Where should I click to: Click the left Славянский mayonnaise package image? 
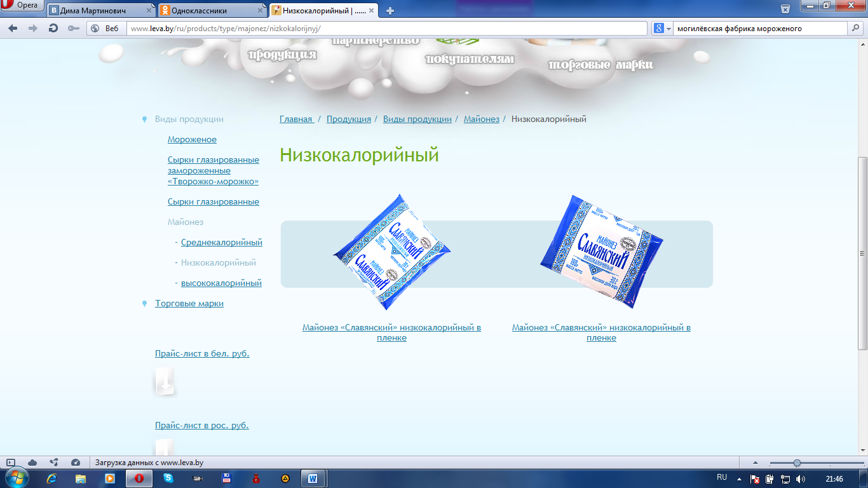[392, 252]
